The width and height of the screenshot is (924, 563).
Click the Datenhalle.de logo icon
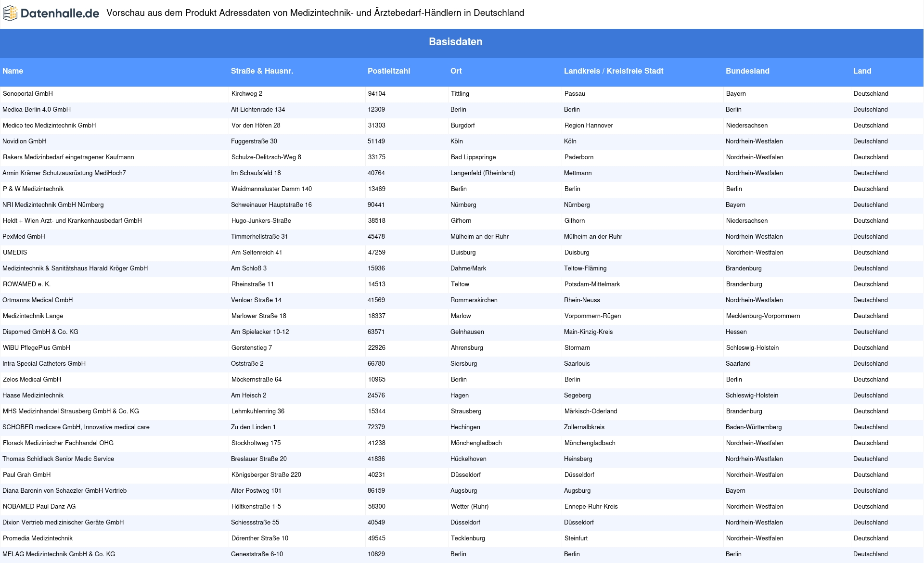click(10, 13)
